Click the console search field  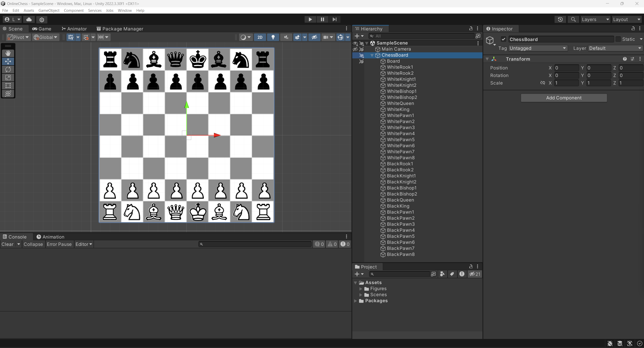point(255,244)
